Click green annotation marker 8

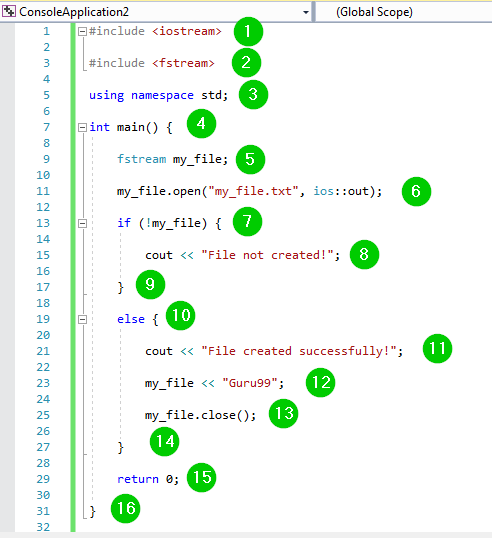pyautogui.click(x=364, y=255)
